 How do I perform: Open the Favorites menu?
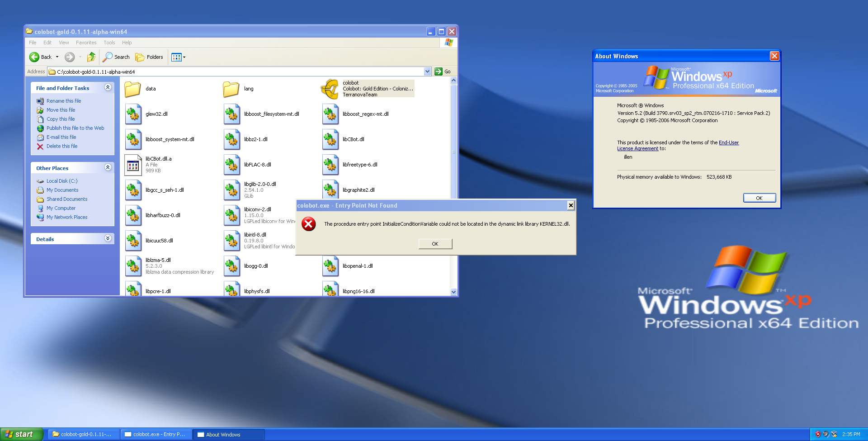tap(86, 42)
